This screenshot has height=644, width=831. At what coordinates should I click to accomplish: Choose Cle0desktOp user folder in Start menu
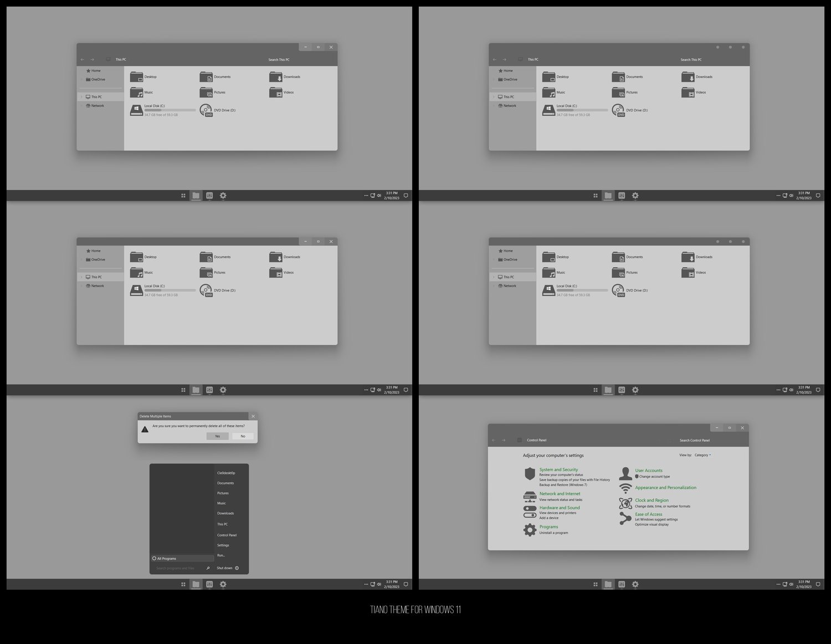pos(226,473)
